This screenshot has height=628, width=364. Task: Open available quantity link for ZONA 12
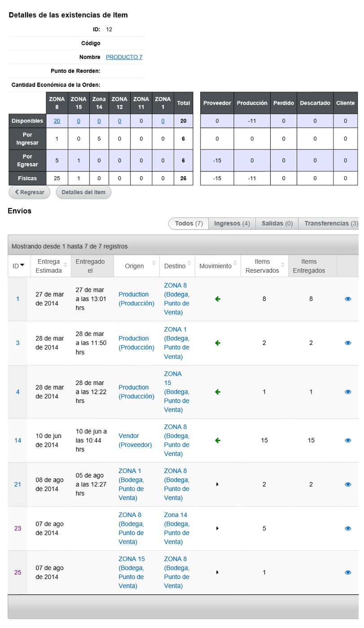(119, 121)
